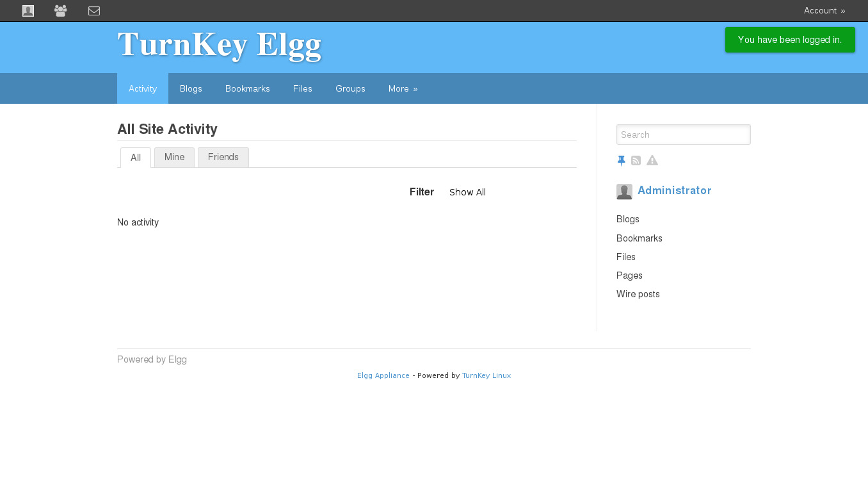Open the Show All filter dropdown
Image resolution: width=868 pixels, height=492 pixels.
(x=467, y=192)
